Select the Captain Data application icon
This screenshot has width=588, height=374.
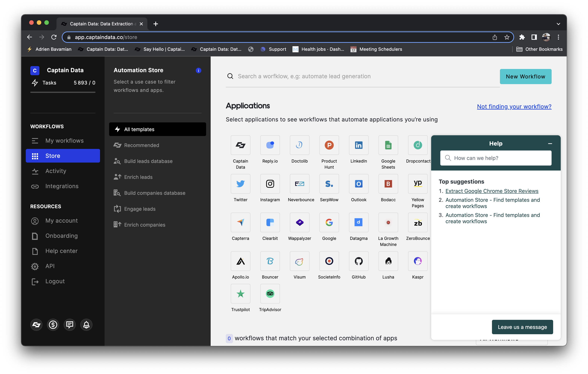tap(240, 145)
